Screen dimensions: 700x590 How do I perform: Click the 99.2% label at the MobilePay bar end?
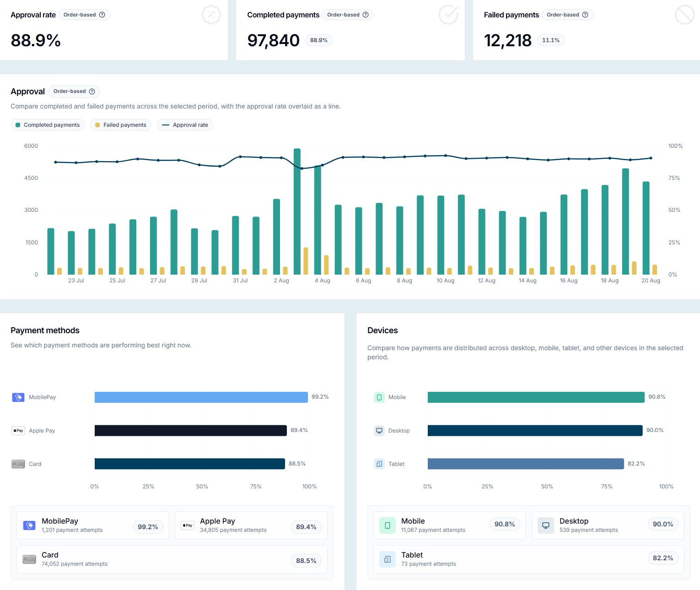(320, 397)
